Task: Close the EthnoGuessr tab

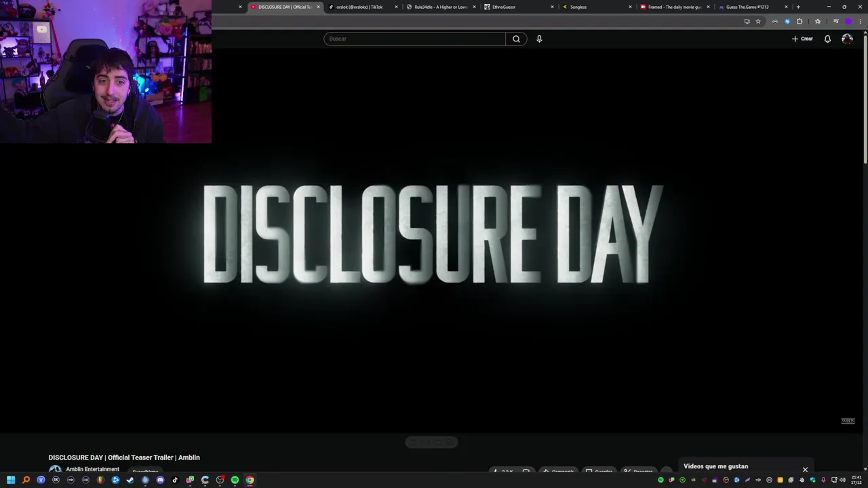Action: (552, 7)
